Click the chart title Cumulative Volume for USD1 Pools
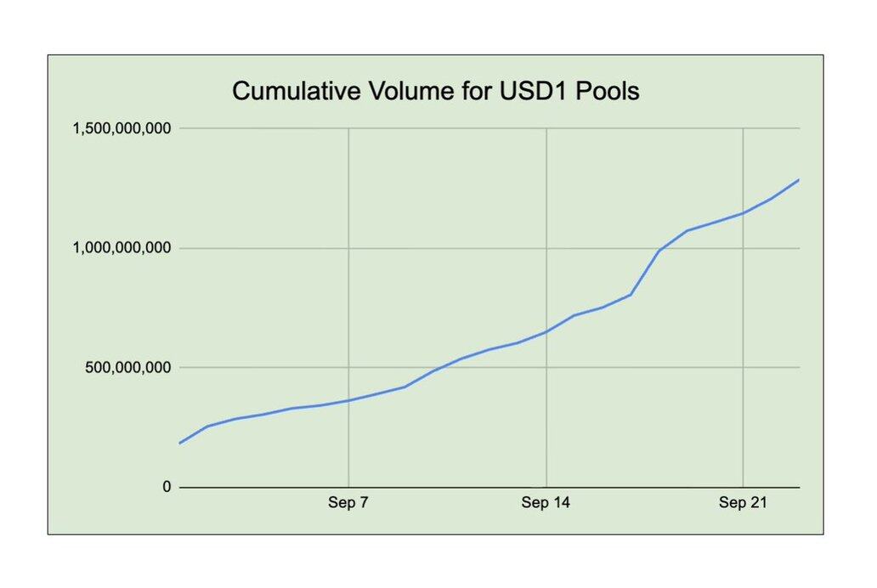877x588 pixels. (x=436, y=91)
